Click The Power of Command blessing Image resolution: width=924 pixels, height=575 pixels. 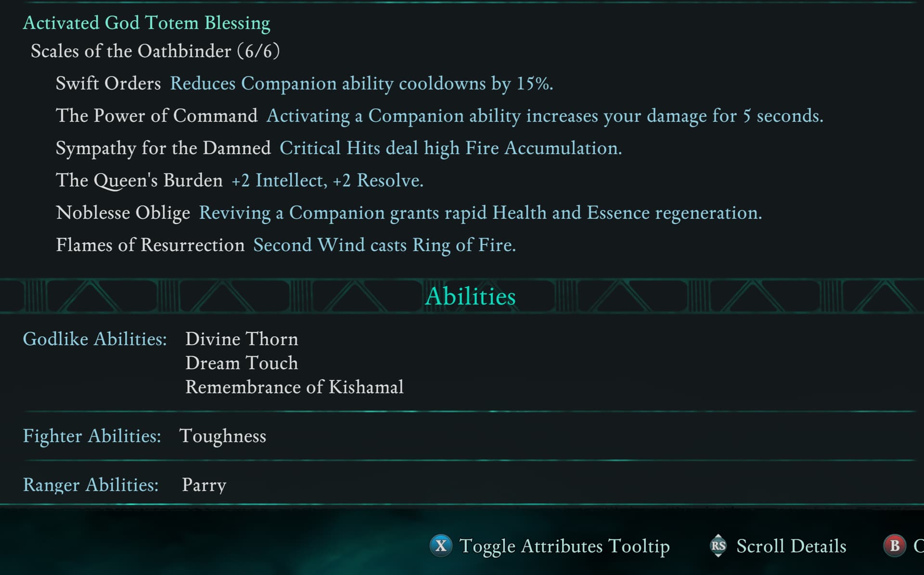pos(157,116)
